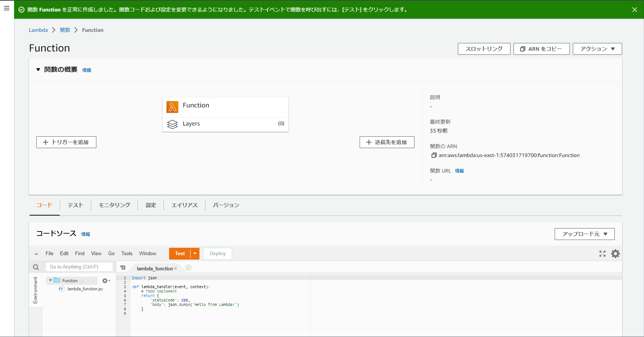Collapse the Function folder in tree
The height and width of the screenshot is (337, 644).
point(50,281)
